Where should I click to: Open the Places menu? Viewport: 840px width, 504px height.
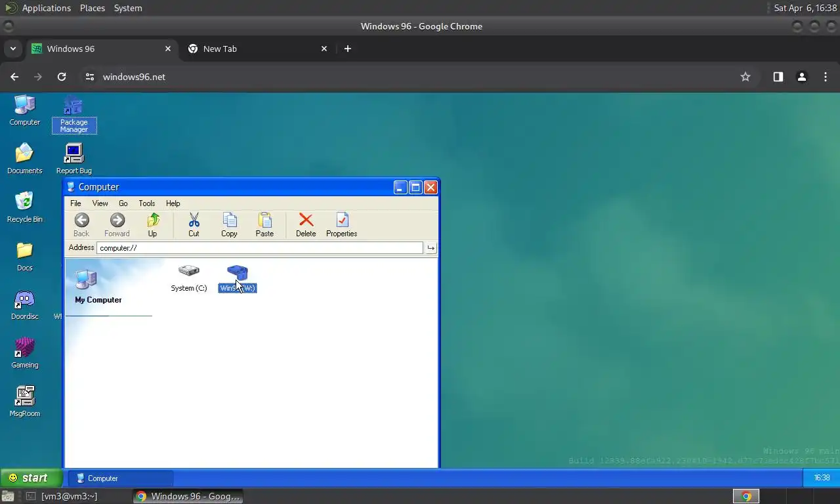(x=93, y=8)
